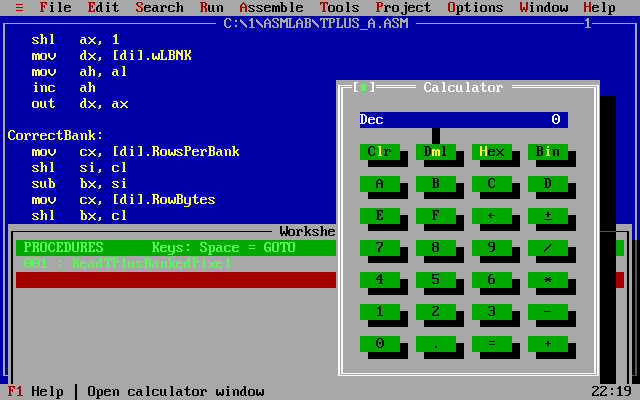
Task: Open the Search menu
Action: [159, 7]
